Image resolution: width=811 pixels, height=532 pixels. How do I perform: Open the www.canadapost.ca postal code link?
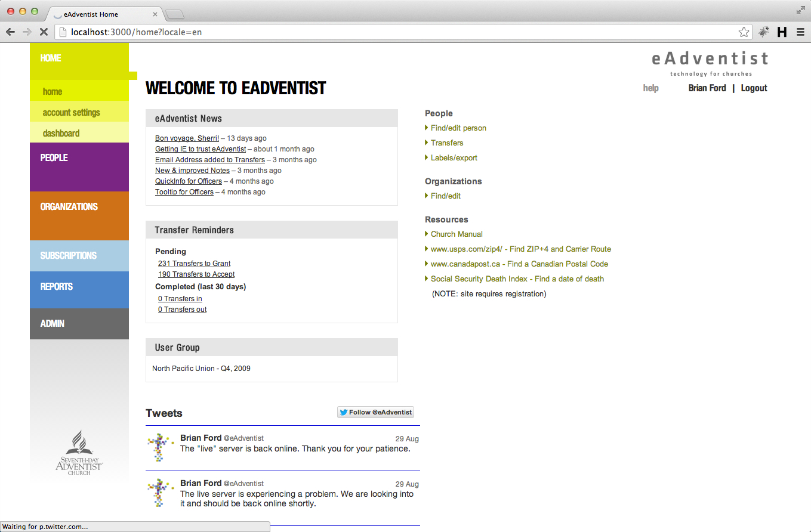[520, 264]
